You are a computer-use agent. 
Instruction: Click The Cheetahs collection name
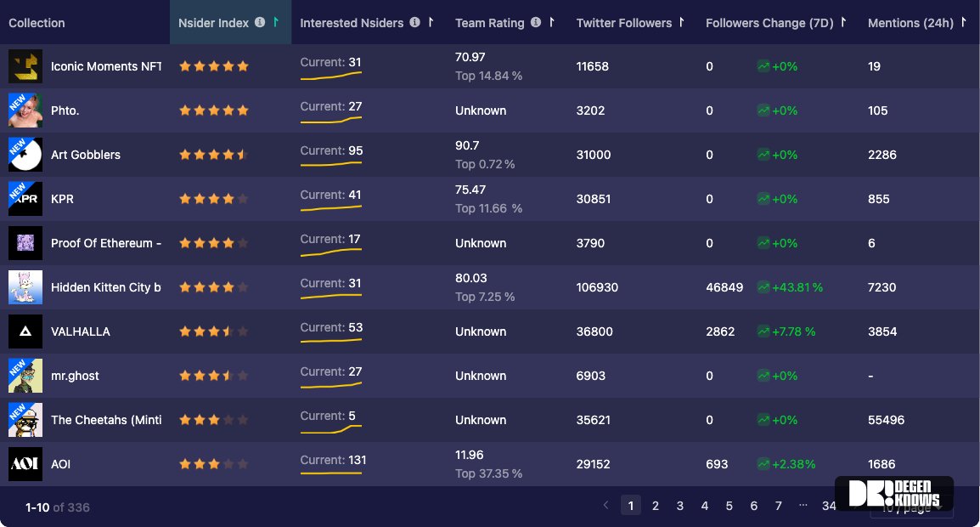[105, 420]
